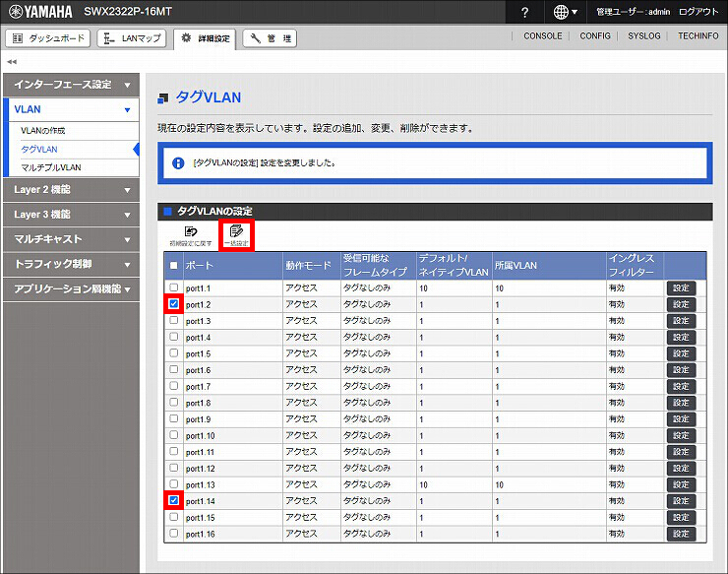Viewport: 728px width, 574px height.
Task: Check the port1.5 checkbox
Action: click(174, 352)
